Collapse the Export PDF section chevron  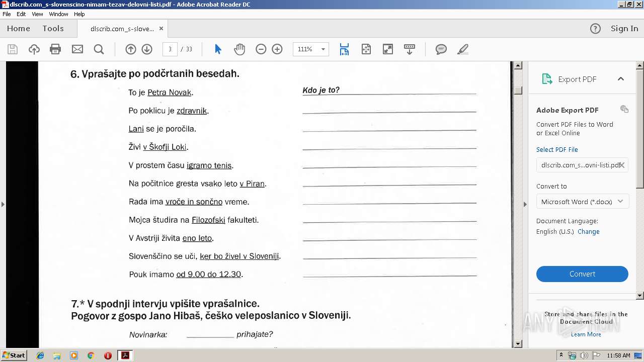(621, 79)
